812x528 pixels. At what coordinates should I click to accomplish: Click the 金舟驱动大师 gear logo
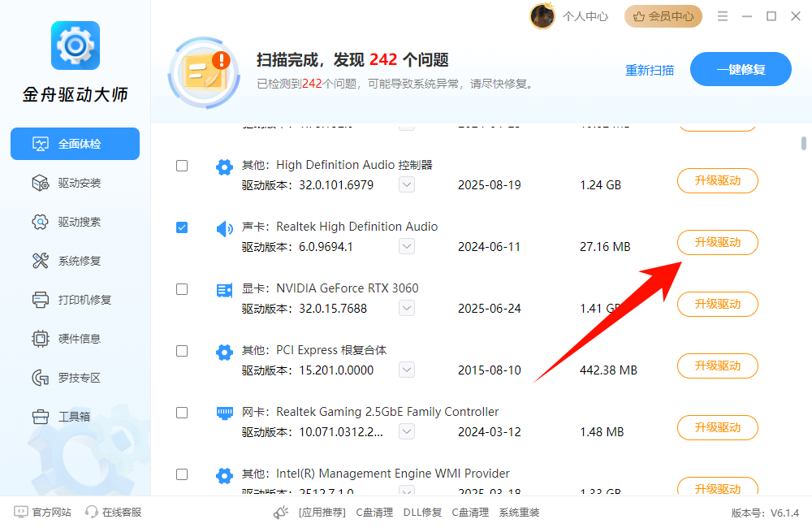coord(76,45)
